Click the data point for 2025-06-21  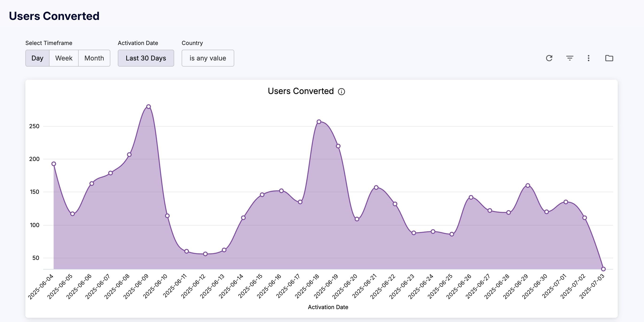376,187
